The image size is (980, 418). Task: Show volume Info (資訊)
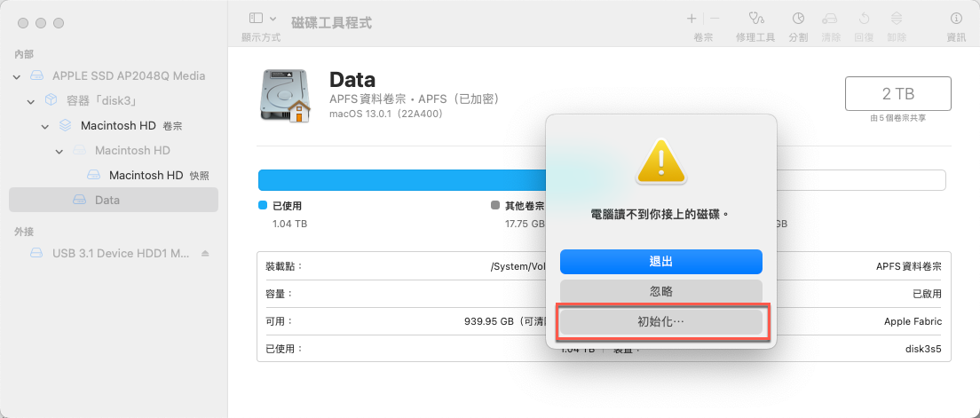[x=956, y=27]
